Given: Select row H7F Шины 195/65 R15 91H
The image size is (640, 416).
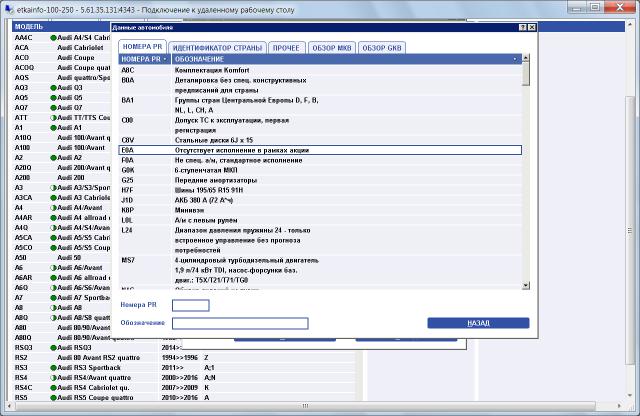Looking at the screenshot, I should (x=320, y=190).
